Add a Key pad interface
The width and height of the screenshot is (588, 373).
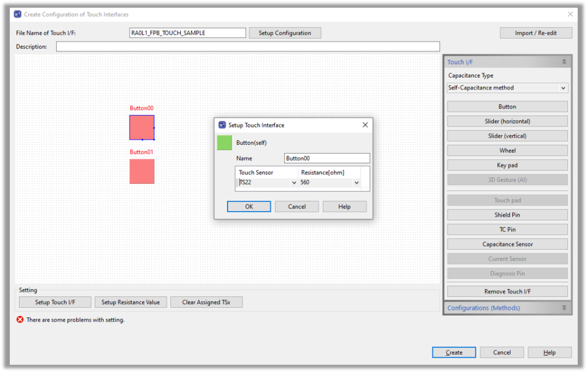[507, 165]
